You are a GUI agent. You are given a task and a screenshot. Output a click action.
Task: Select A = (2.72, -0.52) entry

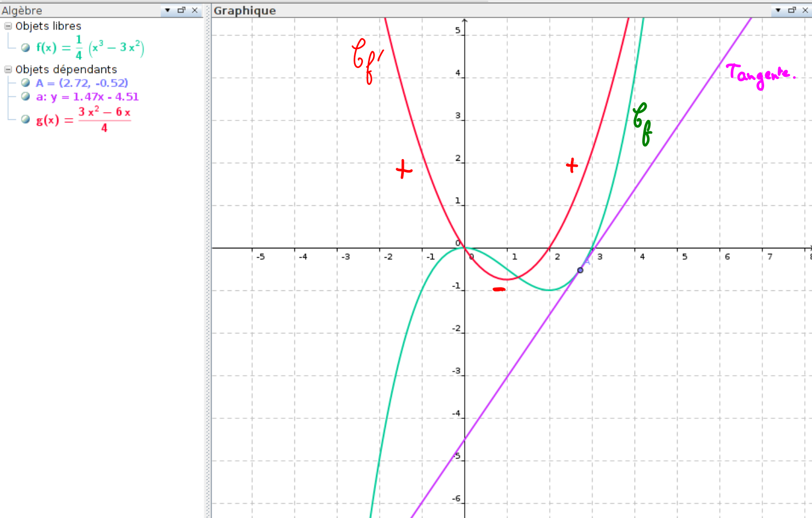[x=82, y=83]
